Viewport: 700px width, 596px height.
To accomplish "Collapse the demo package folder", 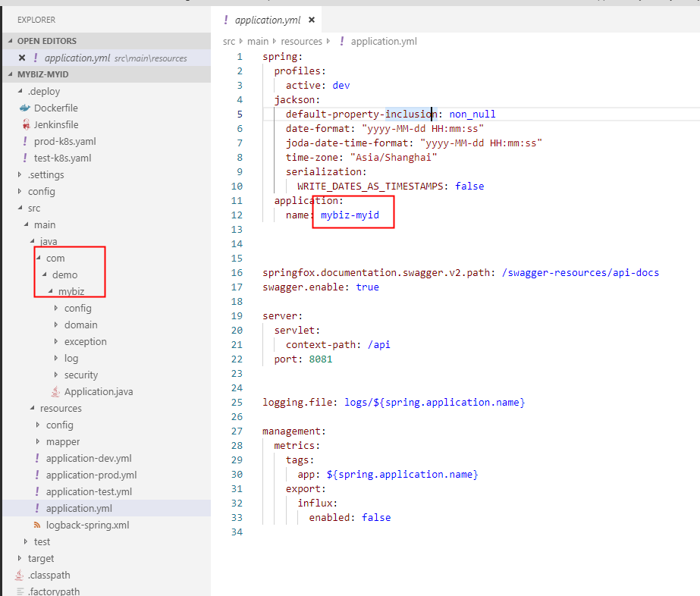I will 44,274.
